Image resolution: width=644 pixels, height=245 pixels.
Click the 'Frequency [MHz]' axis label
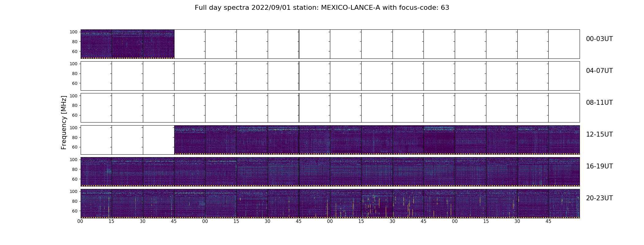(64, 123)
